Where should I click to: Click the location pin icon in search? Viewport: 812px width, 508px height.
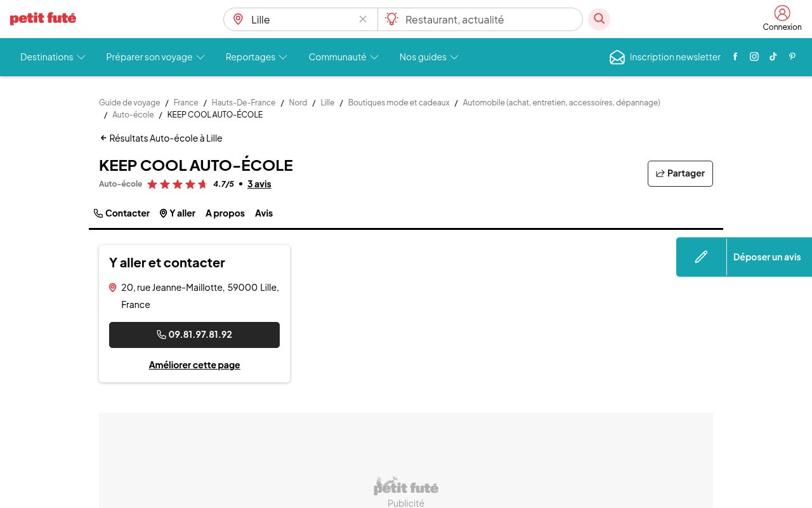(239, 19)
